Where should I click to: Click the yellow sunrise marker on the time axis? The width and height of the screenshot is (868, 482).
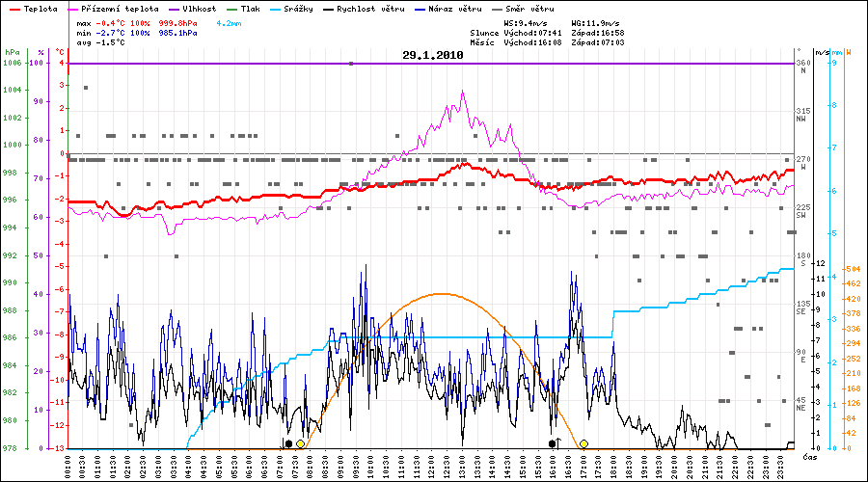[300, 443]
